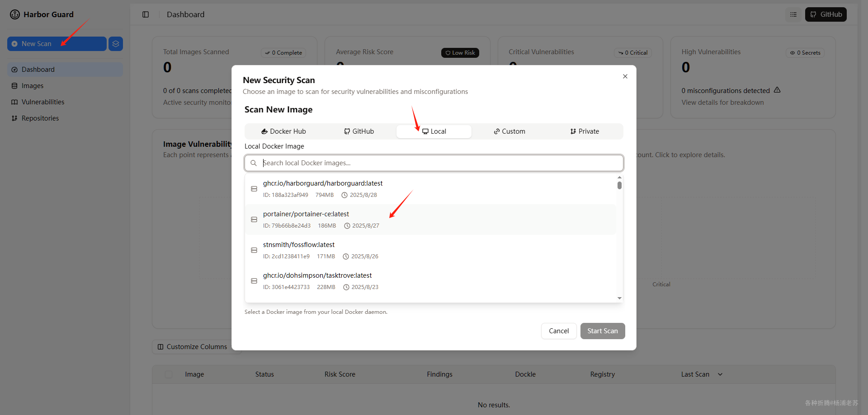Click the image list scroll-down arrow

[x=619, y=298]
